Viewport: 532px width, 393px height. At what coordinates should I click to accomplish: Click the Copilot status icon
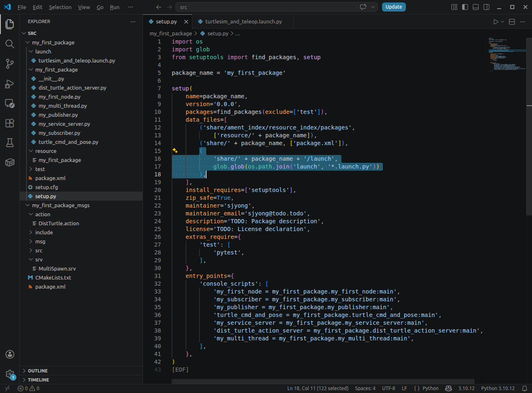449,388
